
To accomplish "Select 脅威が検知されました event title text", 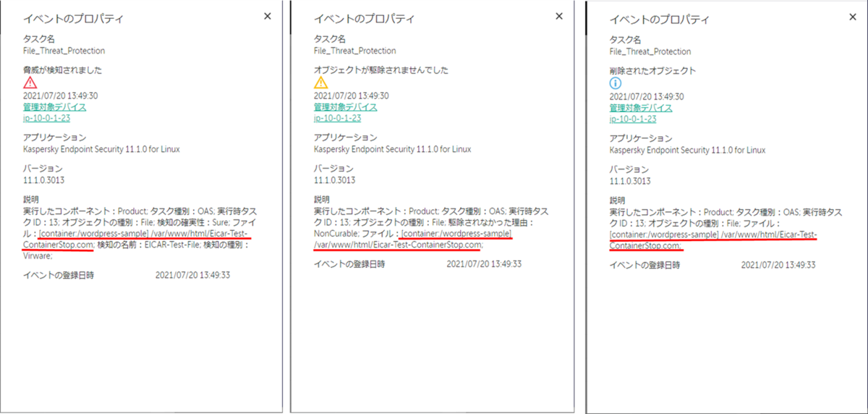I will coord(62,70).
